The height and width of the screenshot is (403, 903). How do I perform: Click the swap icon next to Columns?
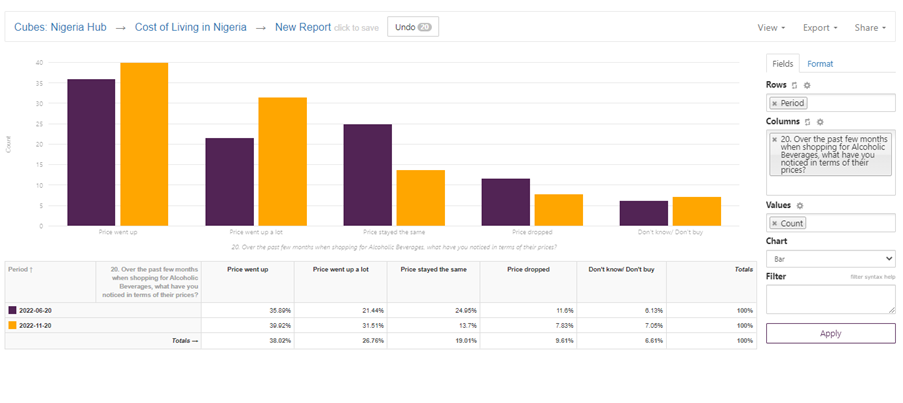(808, 121)
